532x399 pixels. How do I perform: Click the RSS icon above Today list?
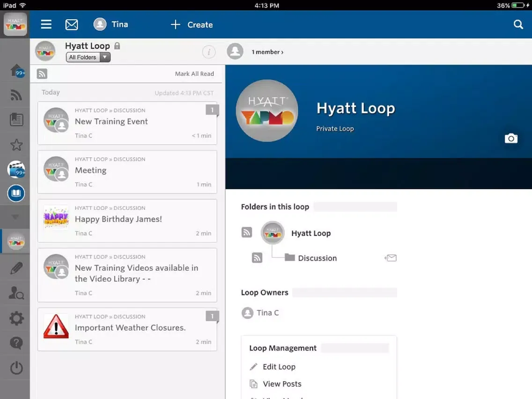pos(42,74)
